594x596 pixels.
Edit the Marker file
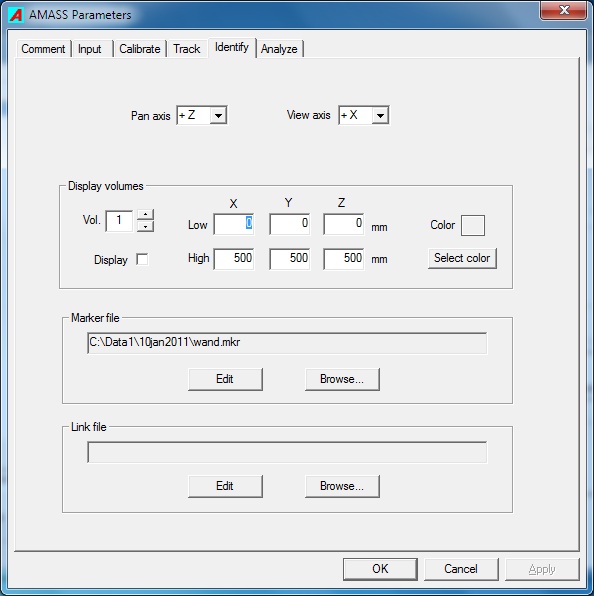(x=225, y=379)
